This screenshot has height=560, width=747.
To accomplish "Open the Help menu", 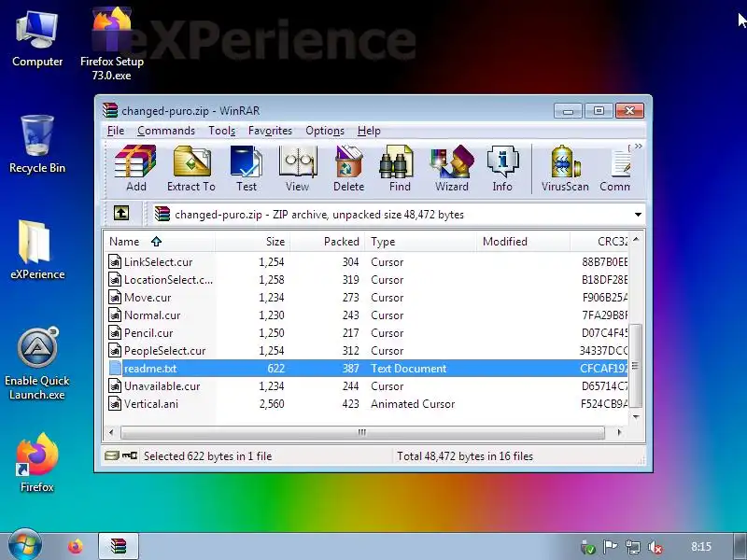I will pyautogui.click(x=369, y=131).
